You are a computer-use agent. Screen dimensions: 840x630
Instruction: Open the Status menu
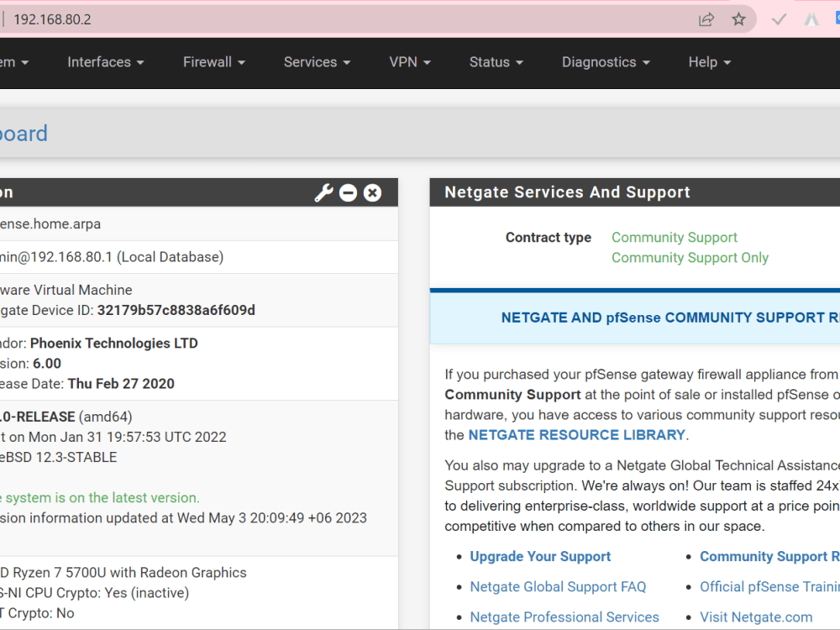tap(496, 62)
